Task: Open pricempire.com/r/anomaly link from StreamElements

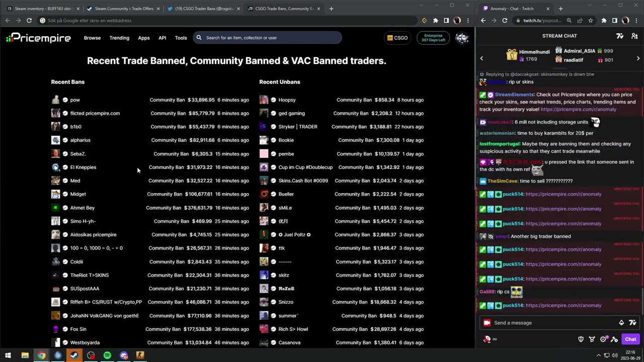Action: point(578,109)
